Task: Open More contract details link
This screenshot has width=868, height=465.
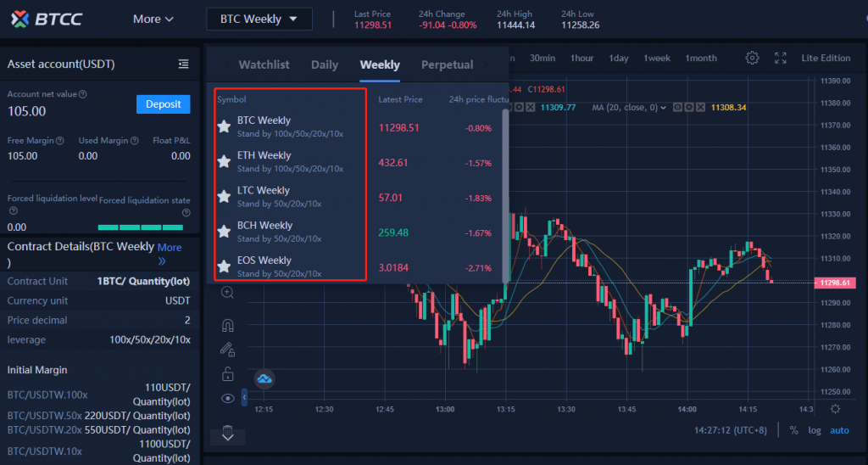Action: click(x=169, y=253)
